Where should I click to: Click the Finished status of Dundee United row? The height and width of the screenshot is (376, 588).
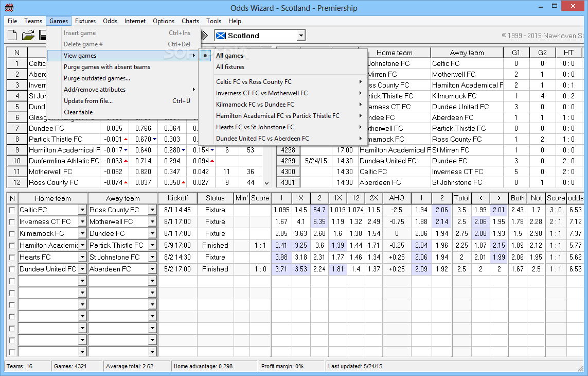pos(215,269)
